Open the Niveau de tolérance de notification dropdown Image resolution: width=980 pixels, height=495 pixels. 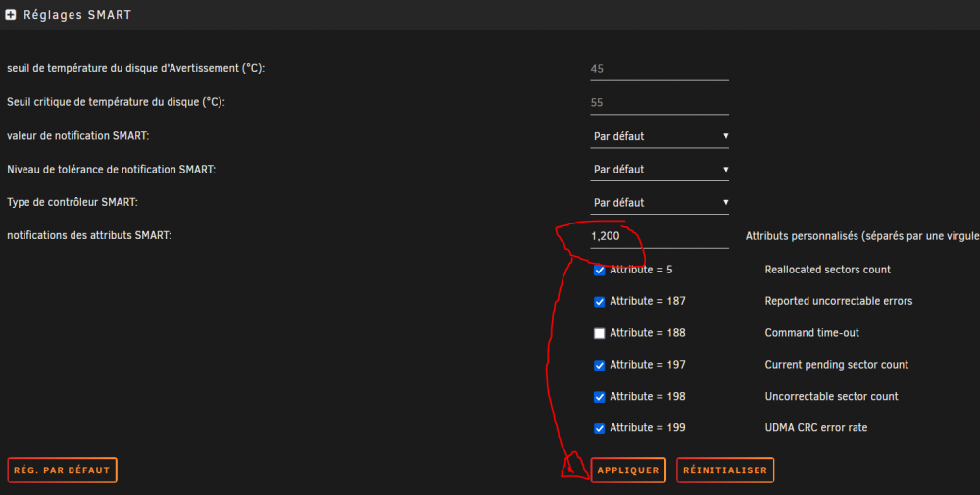[660, 170]
